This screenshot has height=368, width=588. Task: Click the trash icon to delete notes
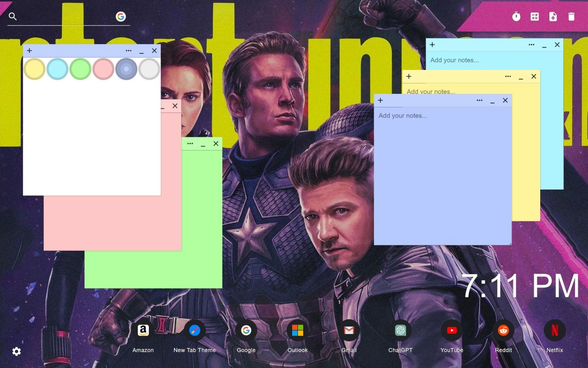click(571, 17)
